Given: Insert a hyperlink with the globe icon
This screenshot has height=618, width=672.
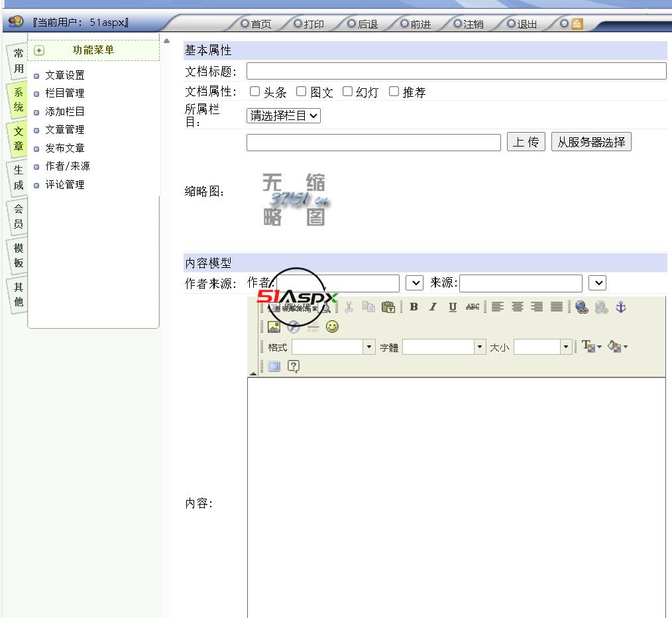Looking at the screenshot, I should [x=581, y=307].
